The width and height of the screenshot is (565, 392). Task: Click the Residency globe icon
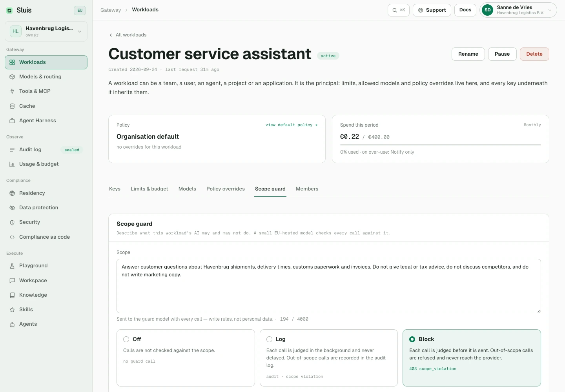click(x=12, y=193)
